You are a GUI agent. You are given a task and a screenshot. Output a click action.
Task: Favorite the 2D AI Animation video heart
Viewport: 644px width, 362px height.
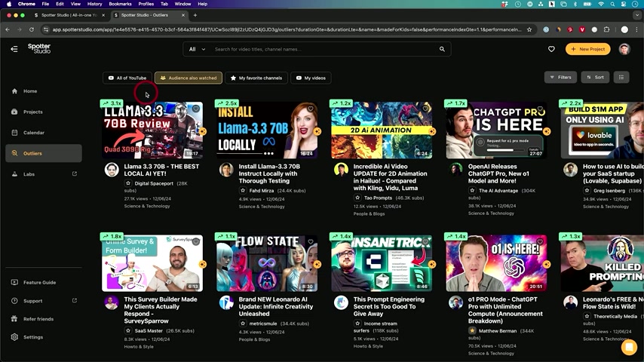pyautogui.click(x=425, y=109)
